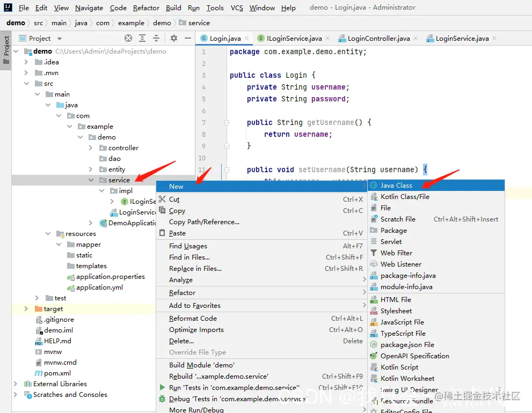Screen dimensions: 532x413
Task: Click line number 6 in editor gutter
Action: (203, 110)
